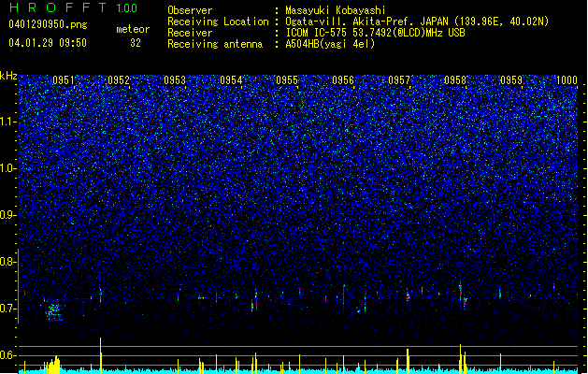Click the Receiving antenna label
The height and width of the screenshot is (374, 588).
(x=215, y=44)
